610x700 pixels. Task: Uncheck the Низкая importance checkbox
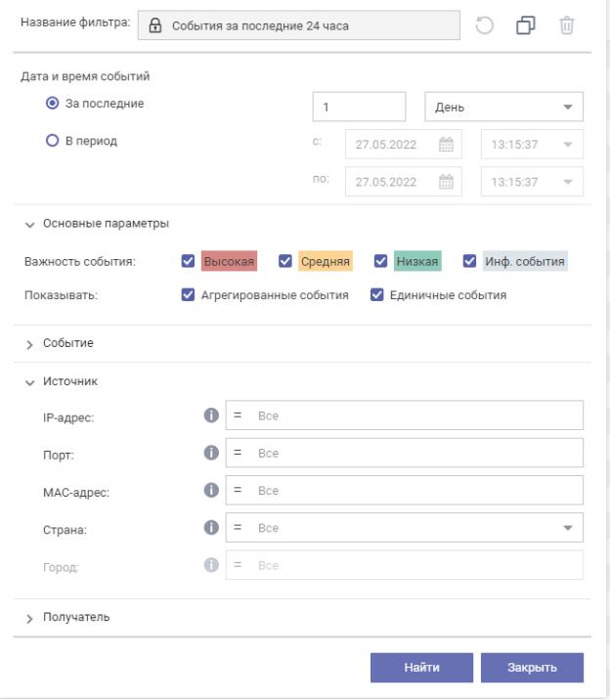click(380, 261)
